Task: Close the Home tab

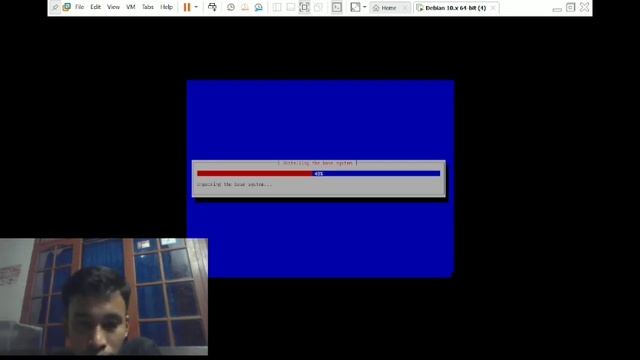Action: point(405,8)
